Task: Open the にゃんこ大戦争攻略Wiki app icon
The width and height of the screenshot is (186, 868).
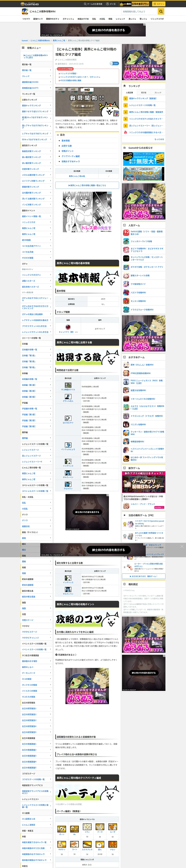Action: [25, 11]
